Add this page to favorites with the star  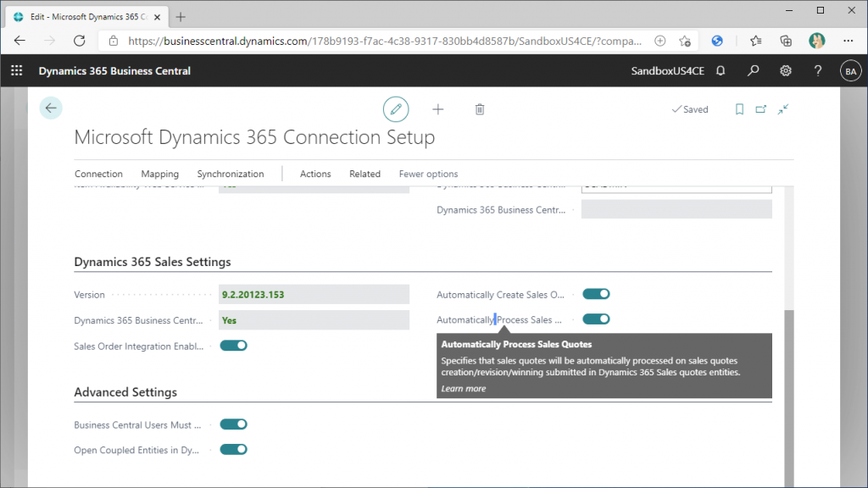click(x=685, y=41)
